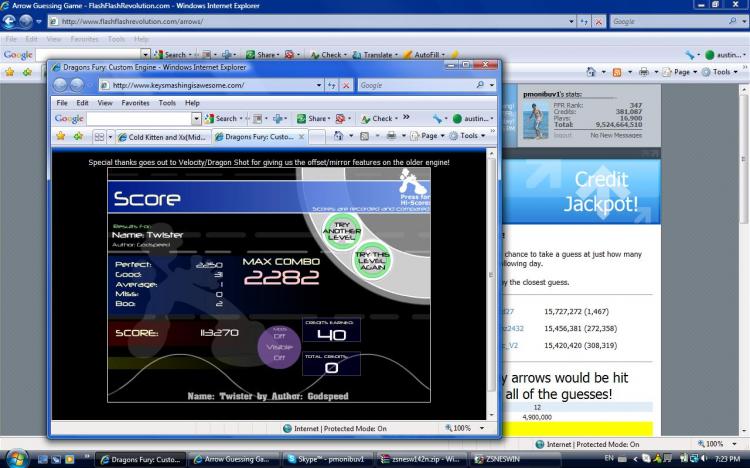750x468 pixels.
Task: Switch to Arrow Guessing Game taskbar button
Action: coord(232,459)
